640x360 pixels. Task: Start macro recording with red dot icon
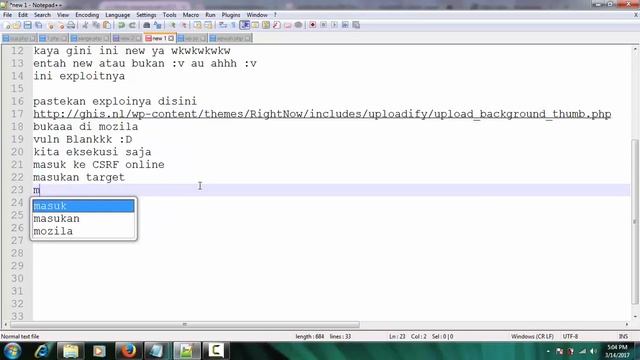313,25
